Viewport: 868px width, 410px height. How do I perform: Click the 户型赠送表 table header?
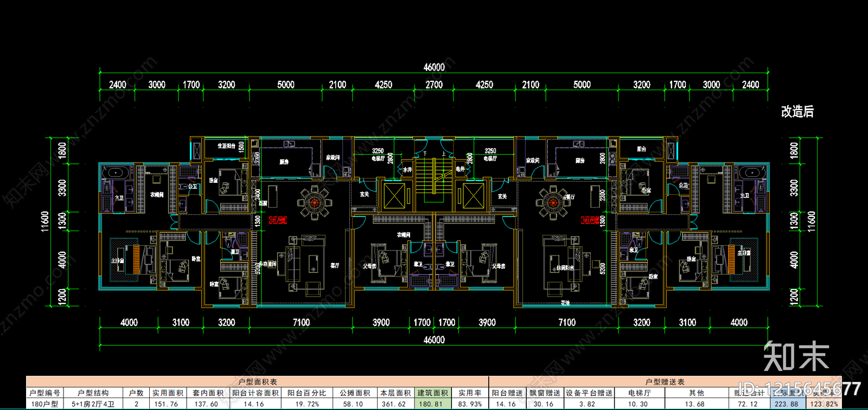pos(665,382)
